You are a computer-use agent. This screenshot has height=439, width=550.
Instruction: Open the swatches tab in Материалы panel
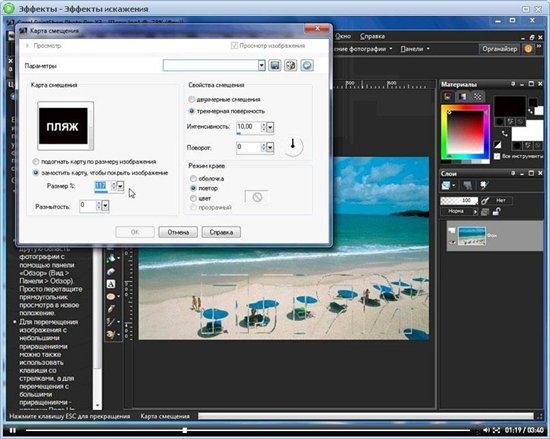click(478, 96)
